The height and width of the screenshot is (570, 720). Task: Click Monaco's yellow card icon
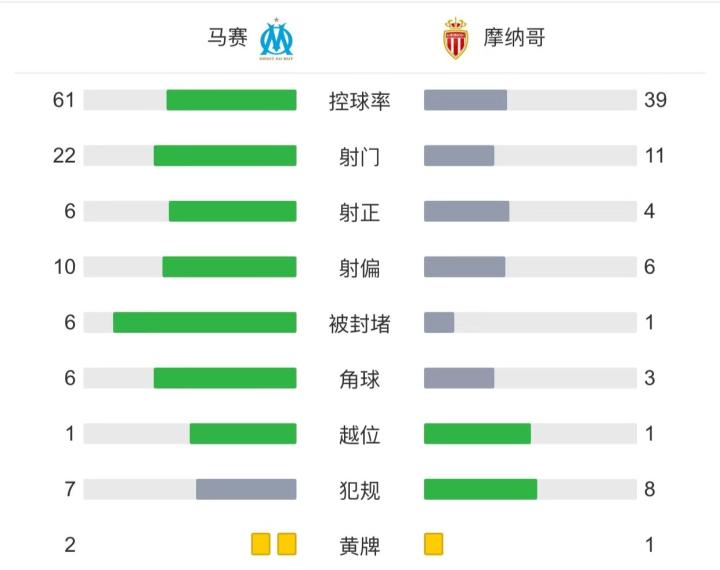434,544
